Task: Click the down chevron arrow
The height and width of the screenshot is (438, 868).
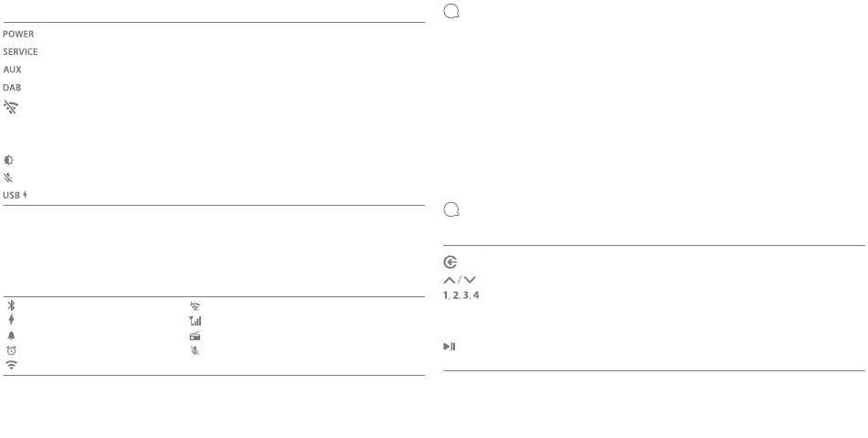Action: pyautogui.click(x=470, y=280)
